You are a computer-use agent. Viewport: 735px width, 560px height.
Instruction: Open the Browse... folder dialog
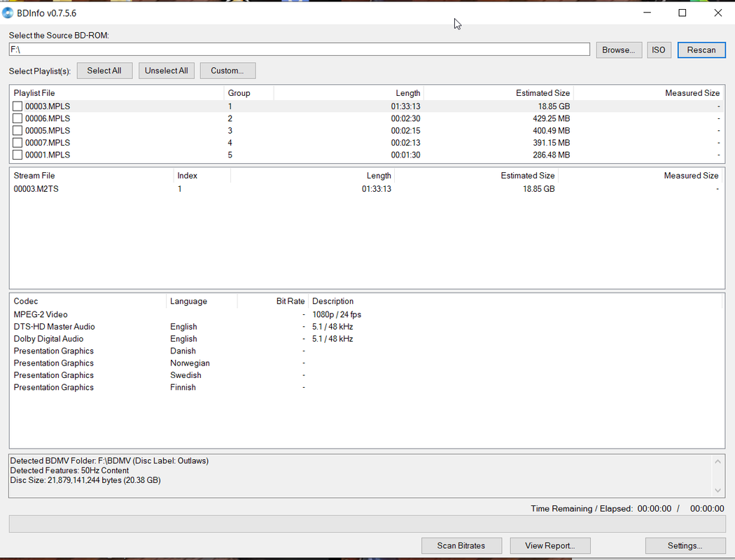(618, 50)
